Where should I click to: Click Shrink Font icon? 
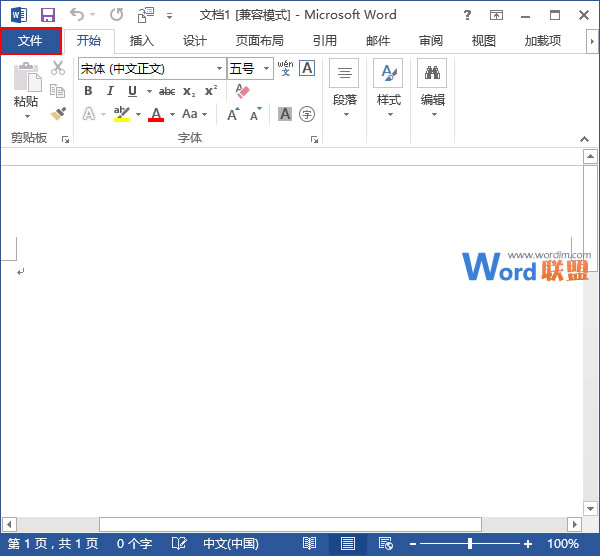click(255, 114)
